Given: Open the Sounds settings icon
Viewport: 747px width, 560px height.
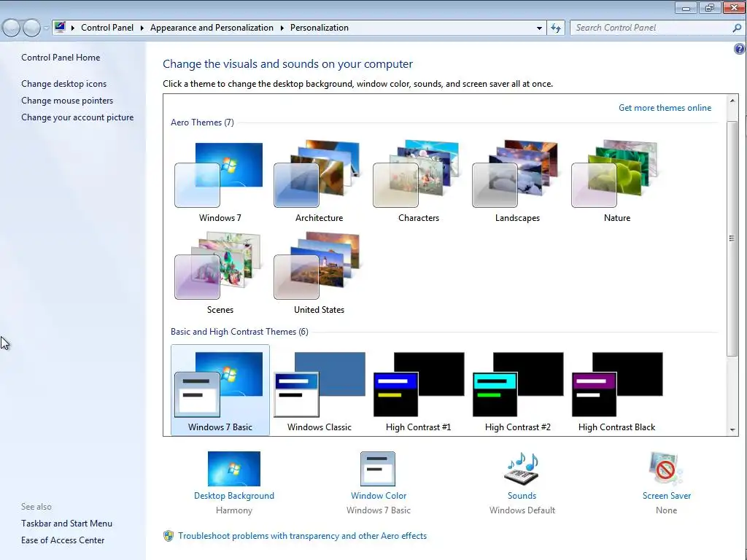Looking at the screenshot, I should click(x=522, y=469).
